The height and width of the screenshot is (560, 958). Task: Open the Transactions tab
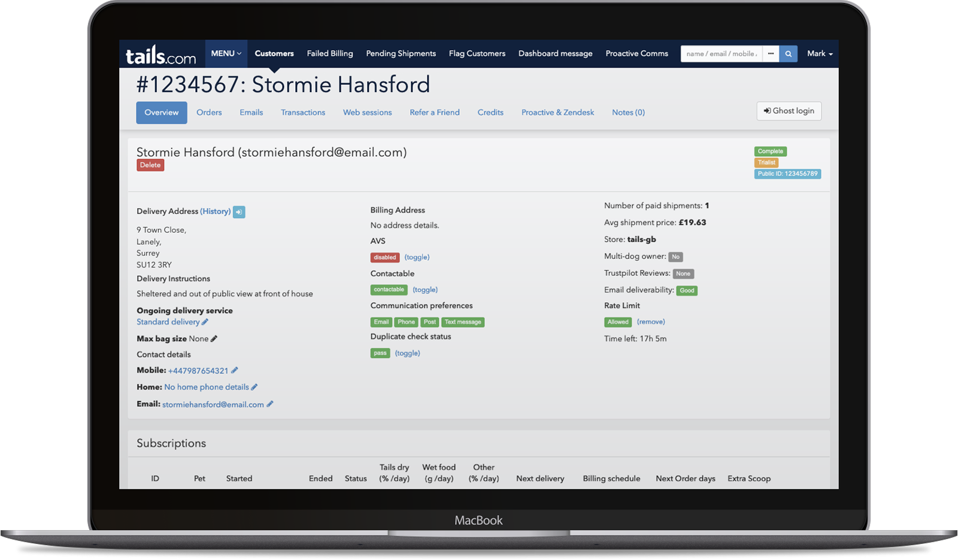tap(303, 112)
